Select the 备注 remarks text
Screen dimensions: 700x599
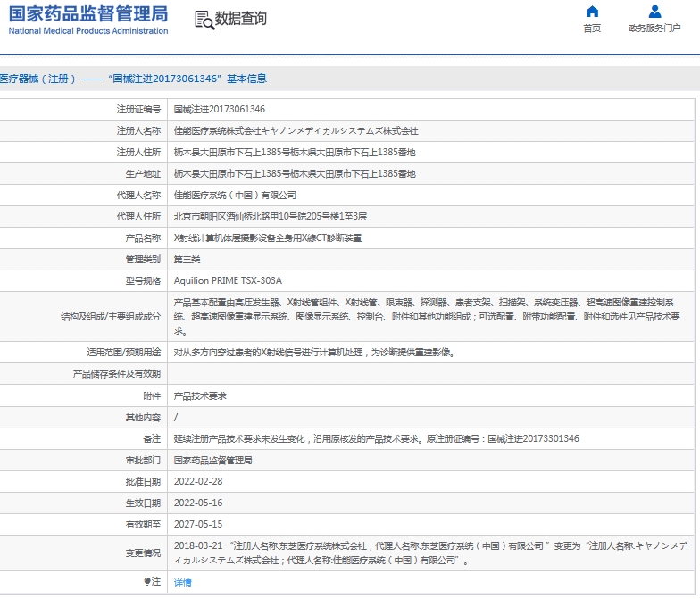(x=376, y=439)
